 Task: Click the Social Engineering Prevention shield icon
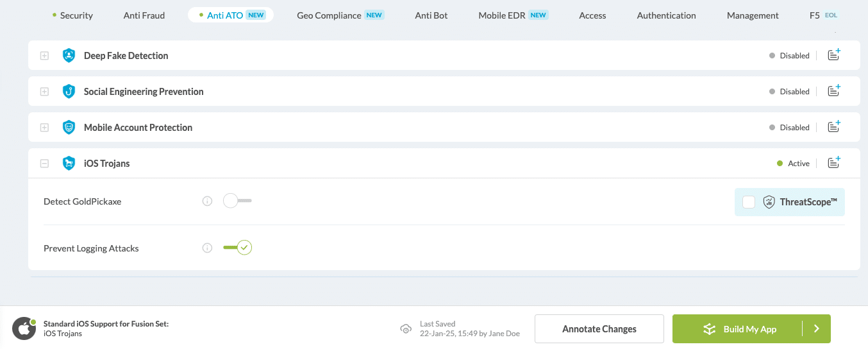pos(69,92)
